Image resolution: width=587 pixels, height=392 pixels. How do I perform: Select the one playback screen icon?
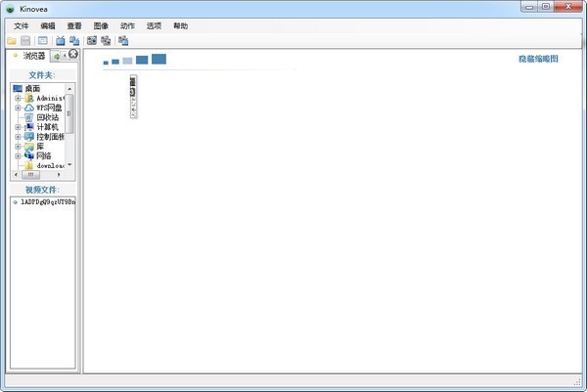(x=61, y=40)
